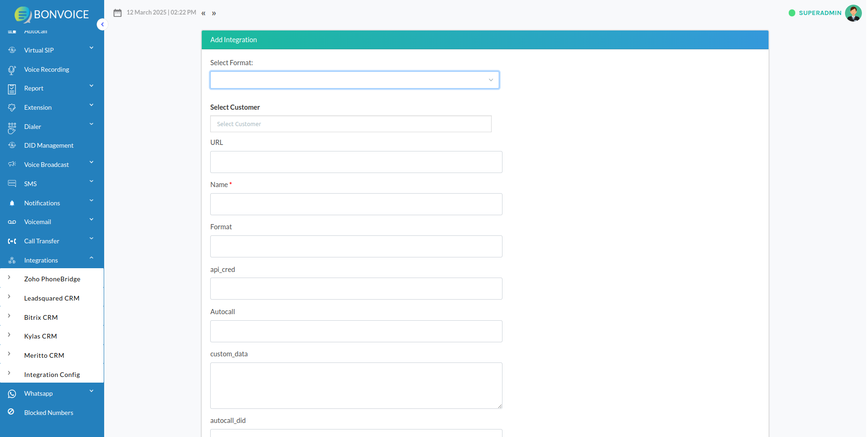This screenshot has height=437, width=868.
Task: Click the Report clipboard icon
Action: (12, 89)
